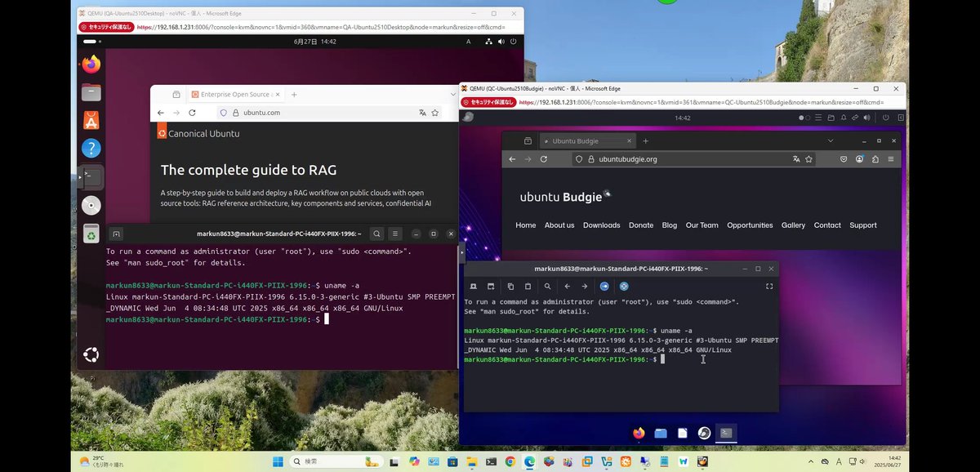Open search in Budgie terminal toolbar

[547, 287]
